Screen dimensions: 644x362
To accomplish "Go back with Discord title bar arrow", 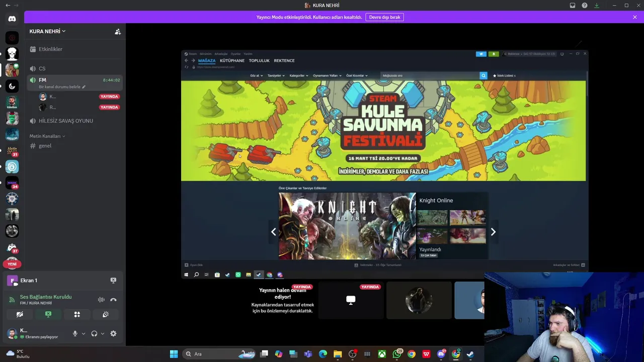I will [8, 6].
